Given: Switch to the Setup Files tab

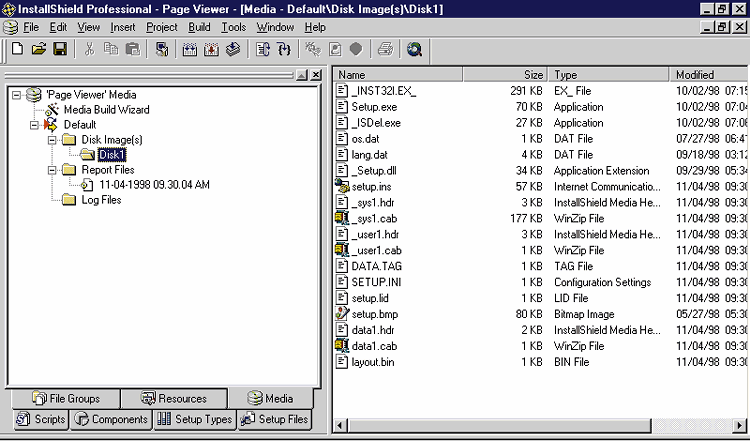Looking at the screenshot, I should pyautogui.click(x=275, y=419).
